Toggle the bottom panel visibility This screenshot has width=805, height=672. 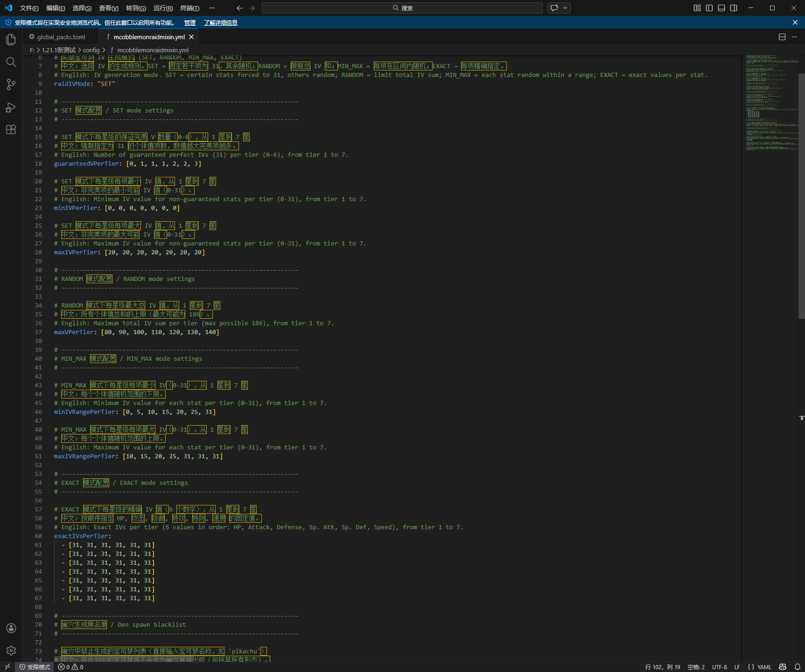721,8
